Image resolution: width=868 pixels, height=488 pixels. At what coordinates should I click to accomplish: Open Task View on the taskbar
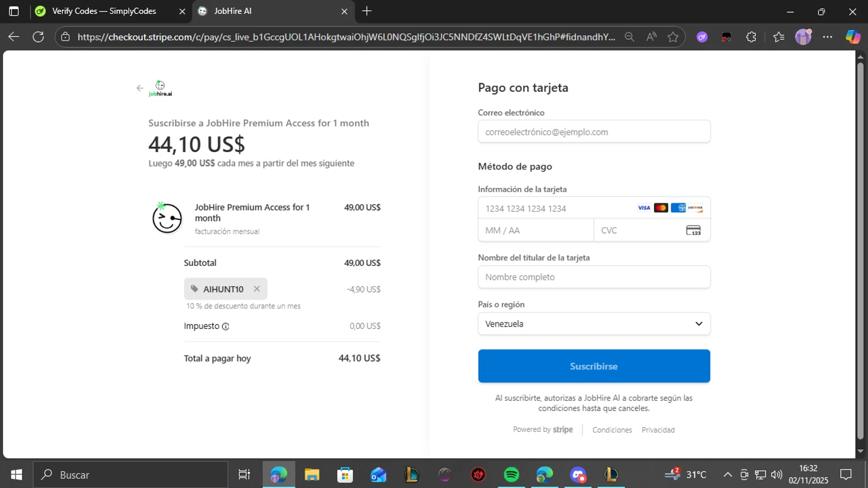pyautogui.click(x=244, y=475)
